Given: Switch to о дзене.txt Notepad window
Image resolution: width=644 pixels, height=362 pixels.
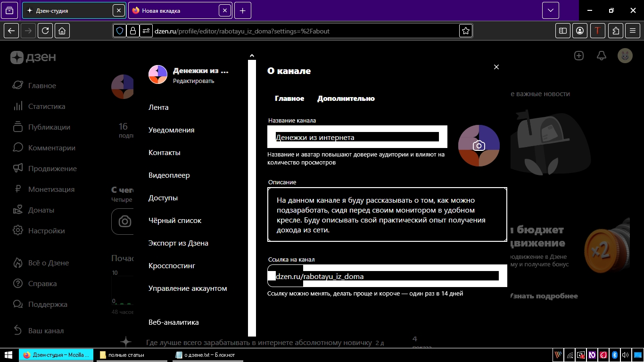Looking at the screenshot, I should click(209, 355).
